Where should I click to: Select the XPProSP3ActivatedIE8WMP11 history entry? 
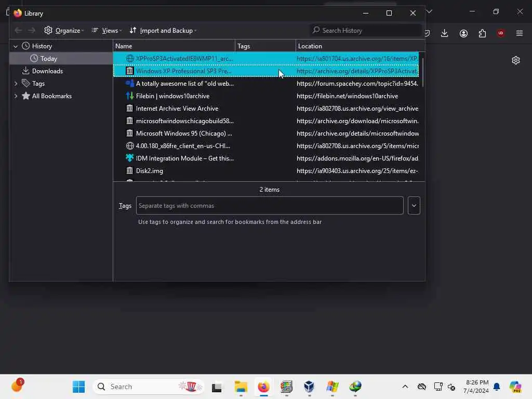(x=266, y=58)
